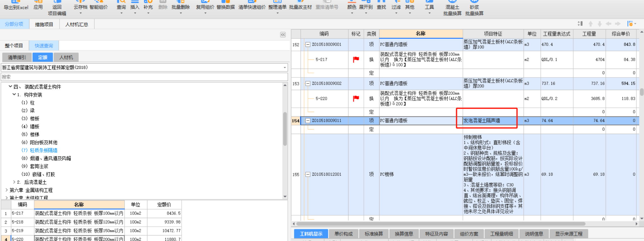Screen dimensions: 644x241
Task: Open the 清单指引 tab
Action: pos(17,58)
